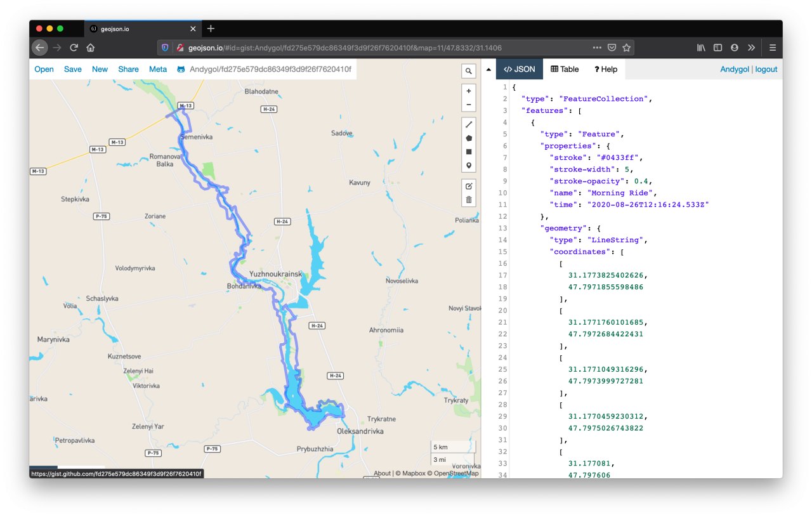812x517 pixels.
Task: Open the Meta menu
Action: [158, 69]
